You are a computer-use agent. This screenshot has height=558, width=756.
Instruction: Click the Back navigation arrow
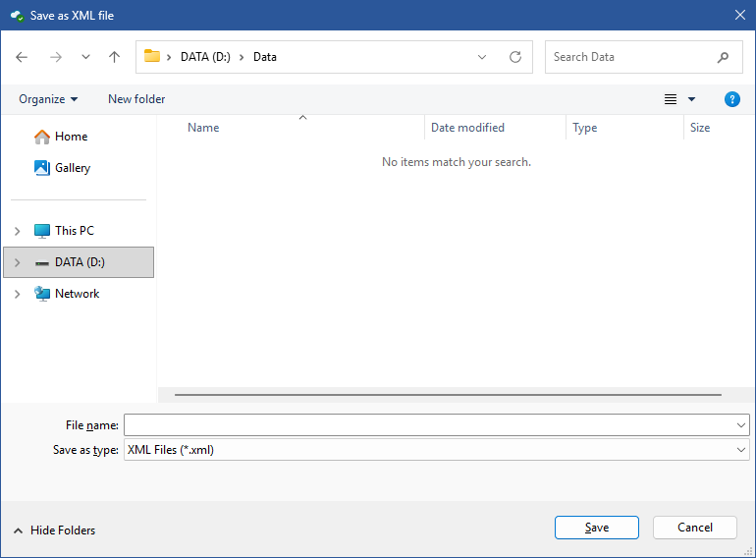coord(23,57)
